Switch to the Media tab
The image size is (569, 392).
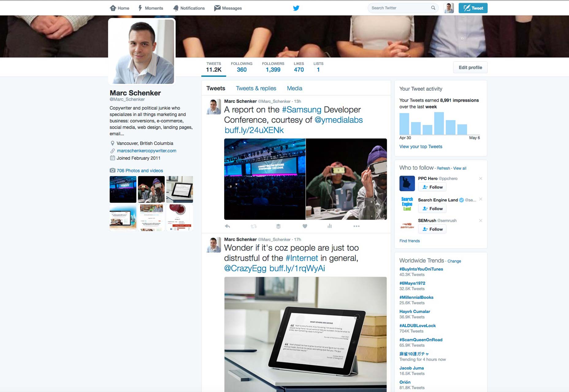point(295,88)
